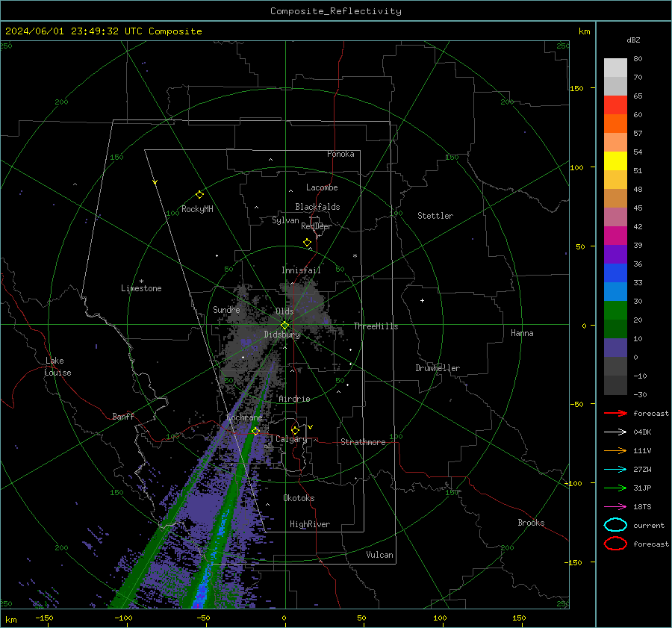This screenshot has height=628, width=672.
Task: Click the Ponoka label on map
Action: pos(340,154)
